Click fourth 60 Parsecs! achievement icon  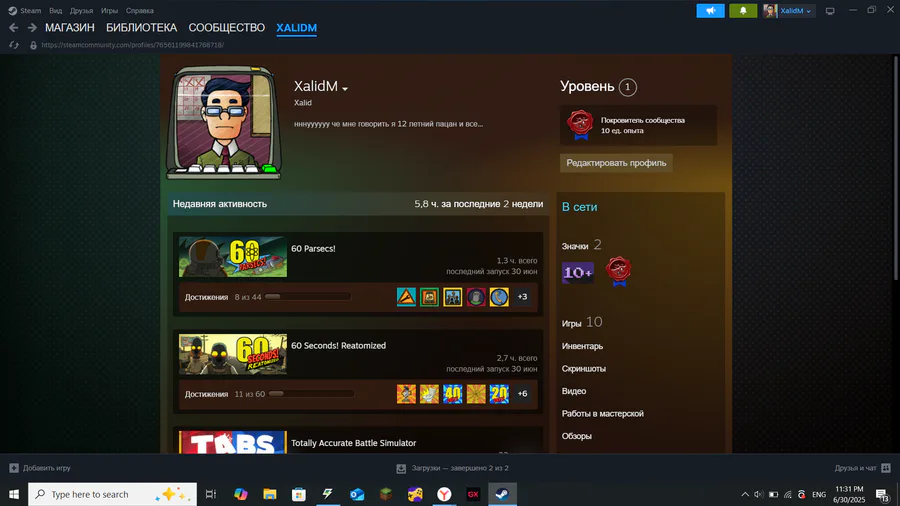476,297
